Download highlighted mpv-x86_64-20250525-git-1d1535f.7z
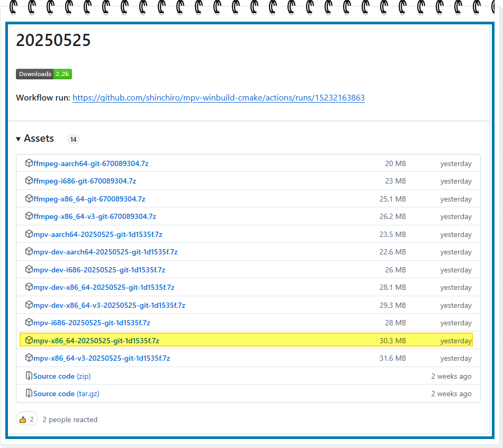This screenshot has width=503, height=448. click(96, 341)
